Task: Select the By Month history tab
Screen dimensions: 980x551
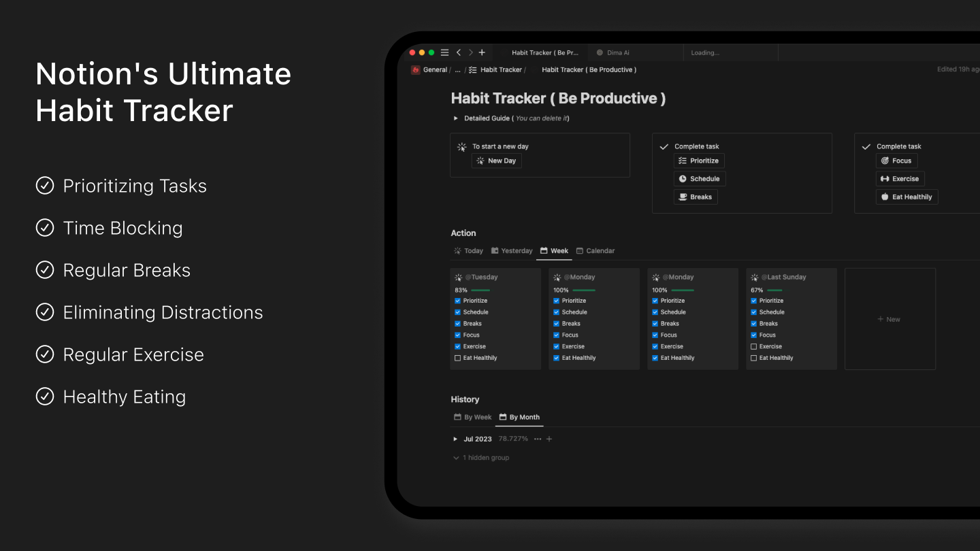Action: (x=519, y=417)
